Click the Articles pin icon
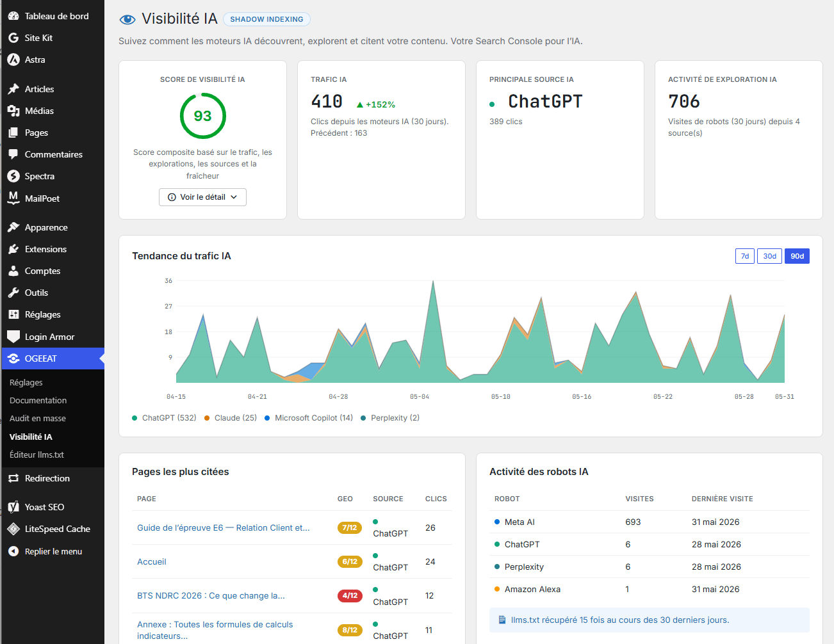This screenshot has width=834, height=644. click(x=13, y=89)
